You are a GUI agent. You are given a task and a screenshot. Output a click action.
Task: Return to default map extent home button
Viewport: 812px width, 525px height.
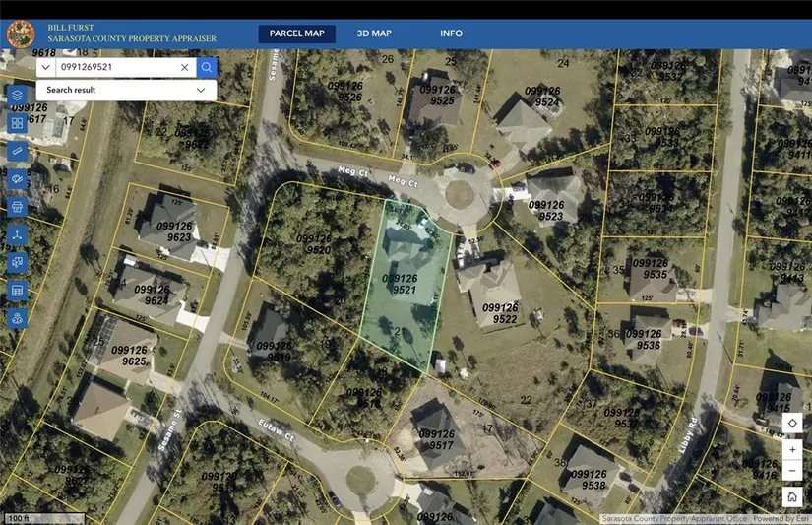(792, 497)
